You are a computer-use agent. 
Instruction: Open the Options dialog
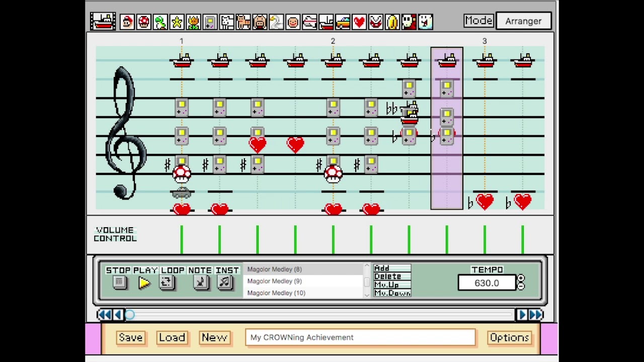tap(509, 337)
